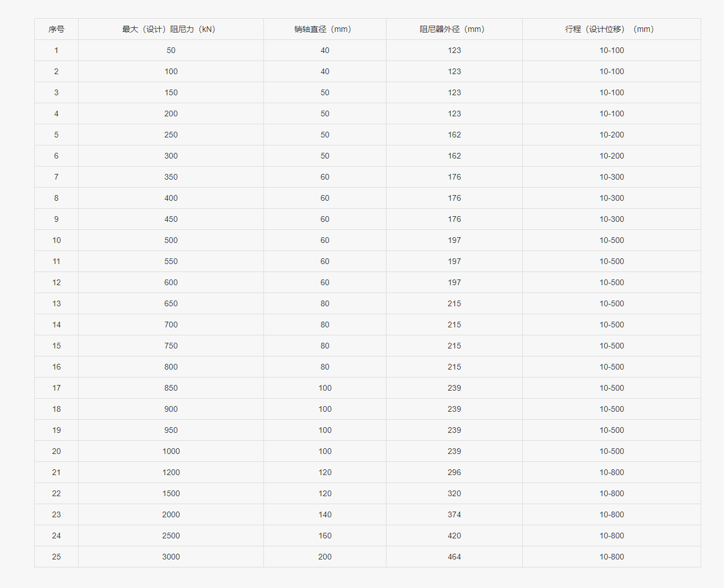Select the 3000 damping force cell
The height and width of the screenshot is (588, 724).
click(x=171, y=557)
